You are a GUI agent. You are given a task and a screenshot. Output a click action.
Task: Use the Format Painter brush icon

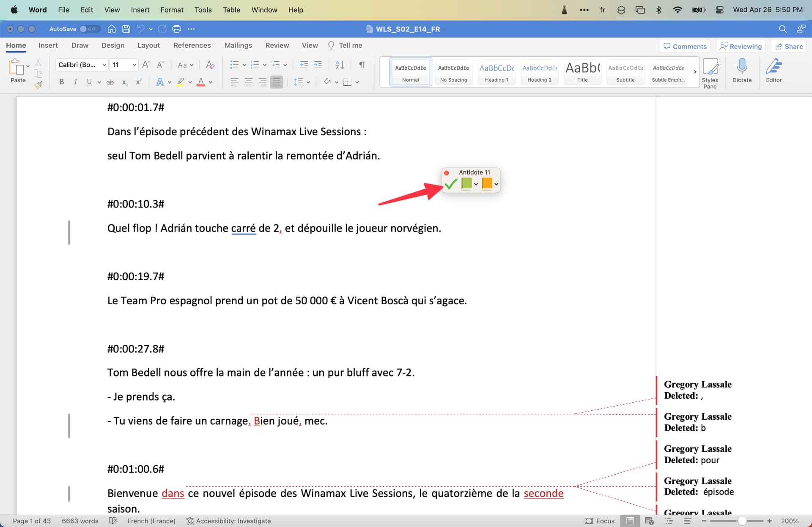(x=38, y=85)
